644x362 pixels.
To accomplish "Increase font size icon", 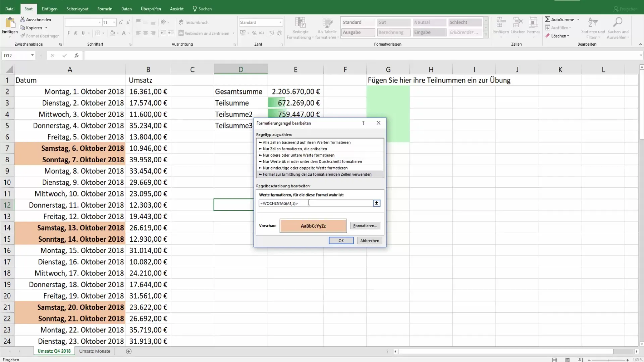I will pyautogui.click(x=121, y=22).
